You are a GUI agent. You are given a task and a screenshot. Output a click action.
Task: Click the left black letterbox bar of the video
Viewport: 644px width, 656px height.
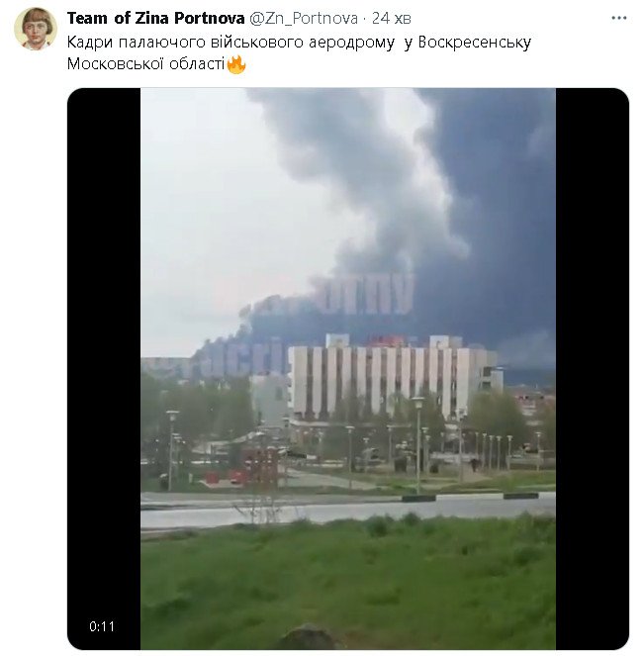click(104, 369)
